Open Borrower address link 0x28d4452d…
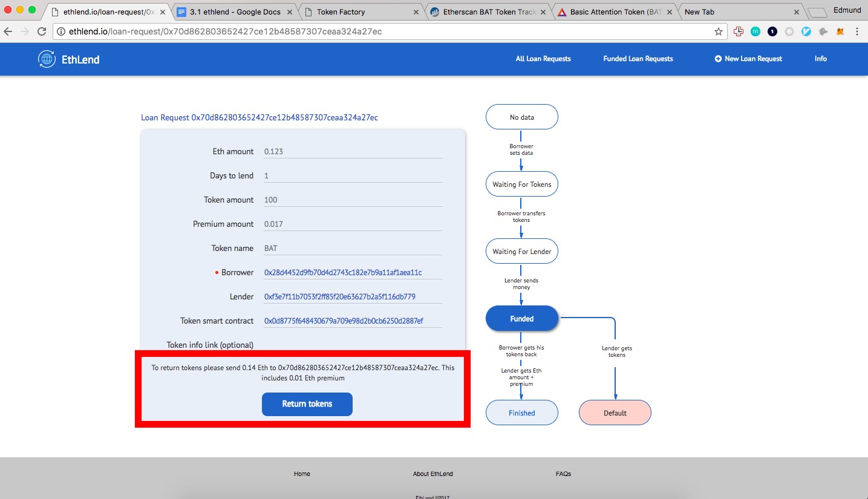 coord(343,273)
